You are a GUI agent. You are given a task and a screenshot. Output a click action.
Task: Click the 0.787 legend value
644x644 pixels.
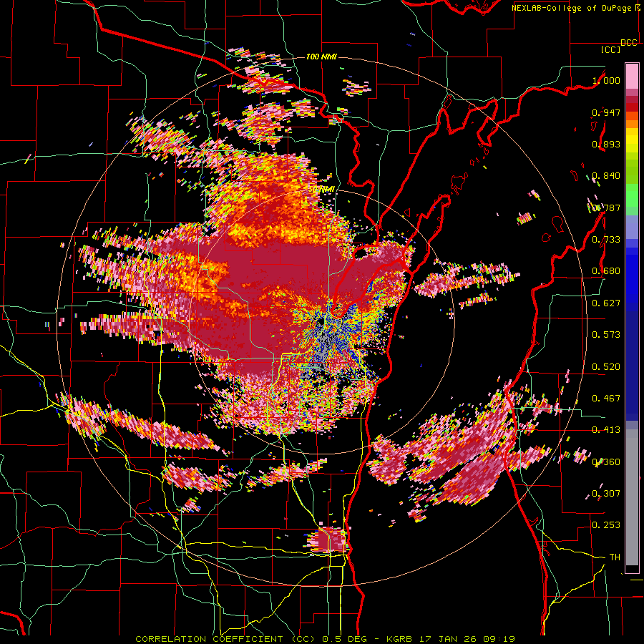click(x=606, y=208)
